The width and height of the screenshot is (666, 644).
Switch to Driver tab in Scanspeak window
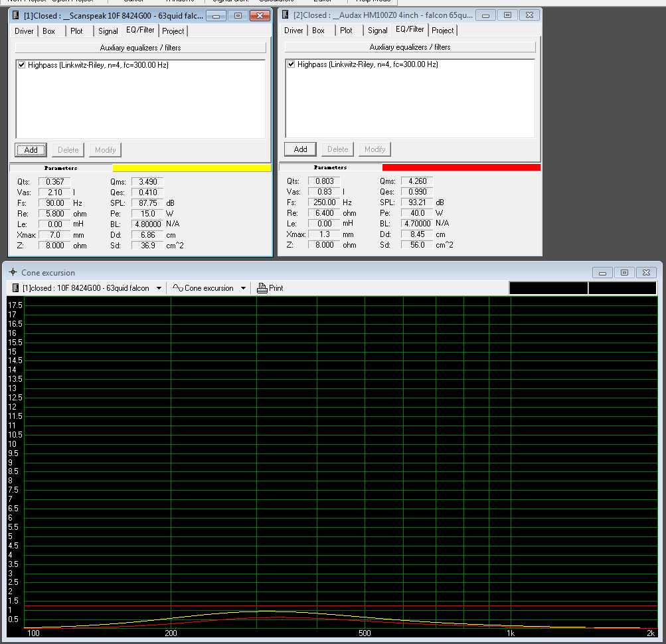(24, 31)
